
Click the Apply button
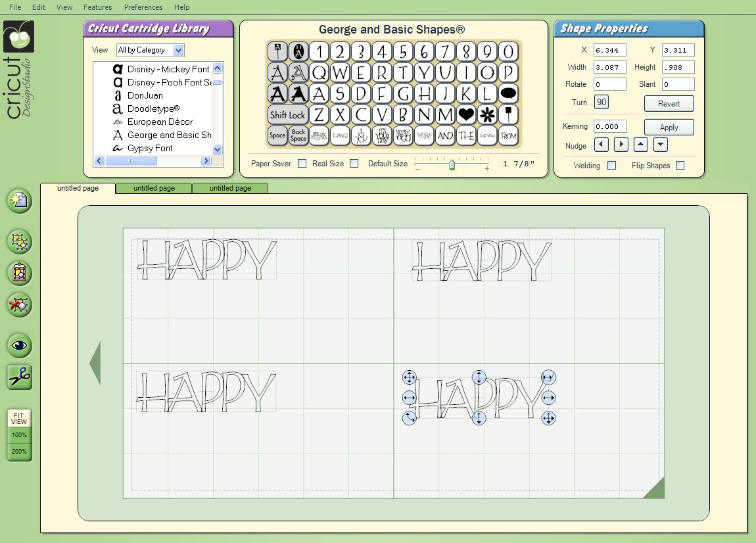click(x=669, y=128)
